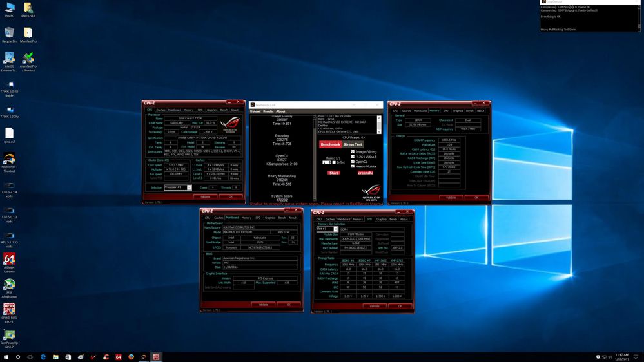Open RealBench About menu
Screen dimensions: 644x362
(x=280, y=111)
